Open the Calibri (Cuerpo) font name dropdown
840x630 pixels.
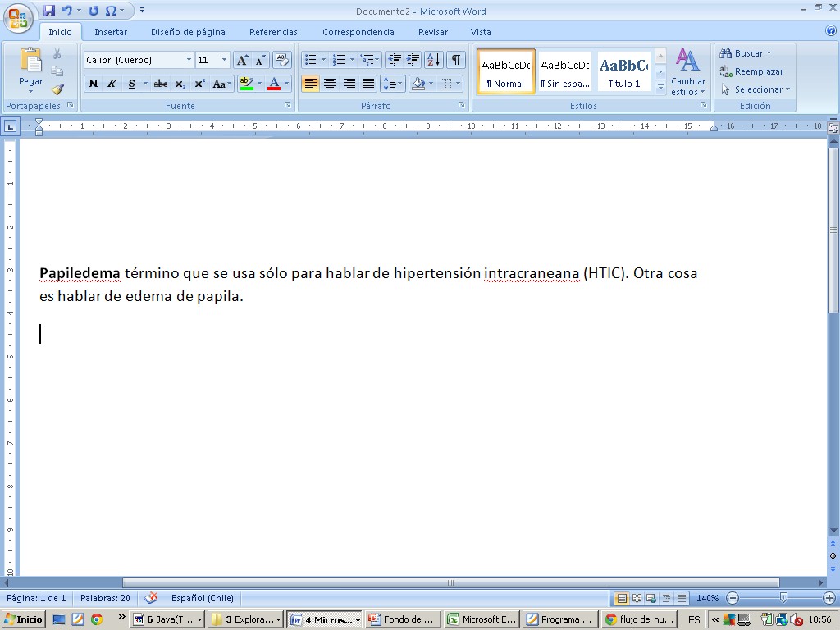tap(189, 60)
